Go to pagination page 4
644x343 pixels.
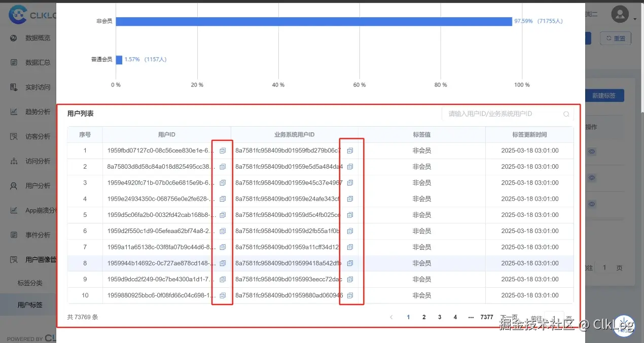pyautogui.click(x=455, y=317)
